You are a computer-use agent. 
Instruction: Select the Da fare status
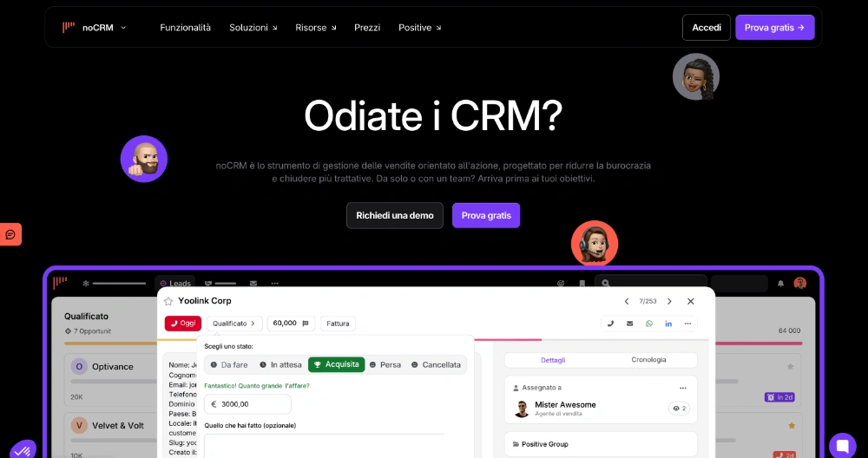(x=229, y=364)
